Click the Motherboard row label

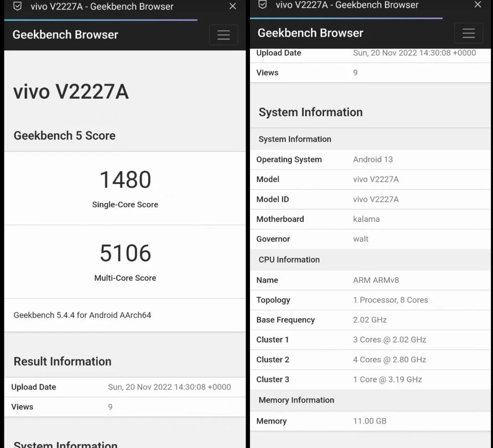click(280, 219)
